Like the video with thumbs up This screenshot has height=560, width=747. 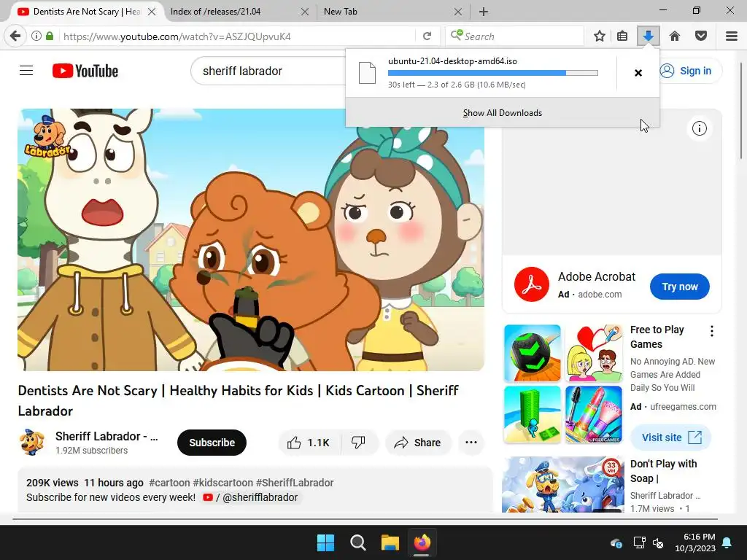[x=309, y=443]
